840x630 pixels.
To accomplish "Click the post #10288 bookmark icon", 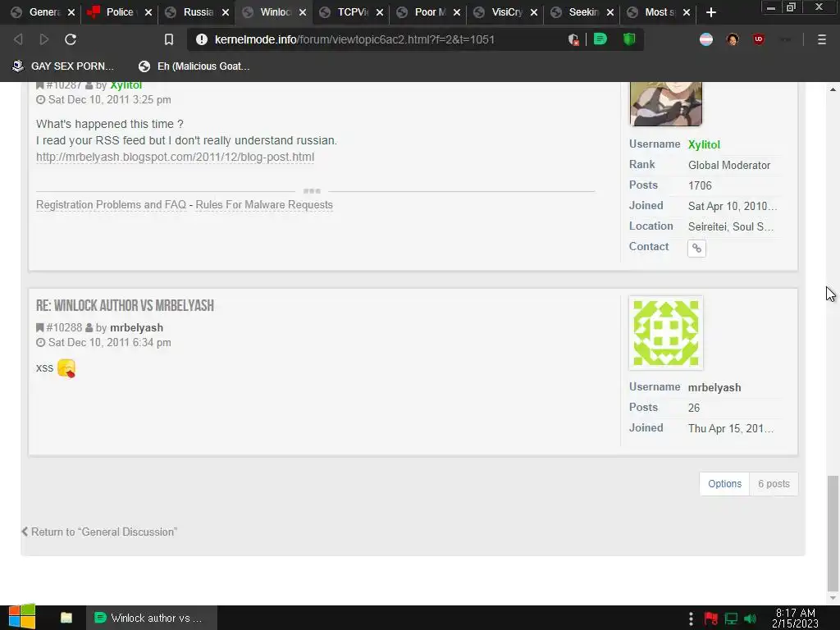I will (39, 327).
